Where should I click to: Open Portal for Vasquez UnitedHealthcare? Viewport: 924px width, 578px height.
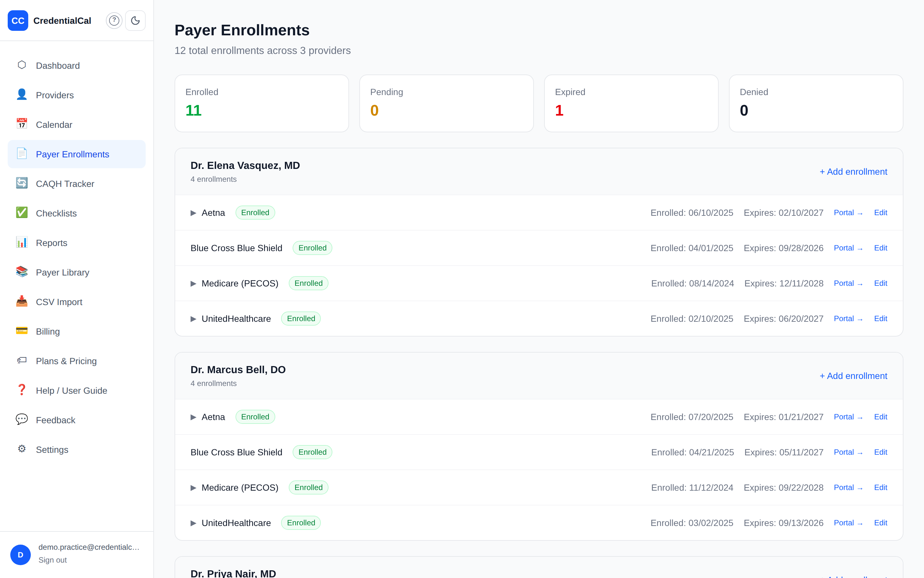point(848,319)
